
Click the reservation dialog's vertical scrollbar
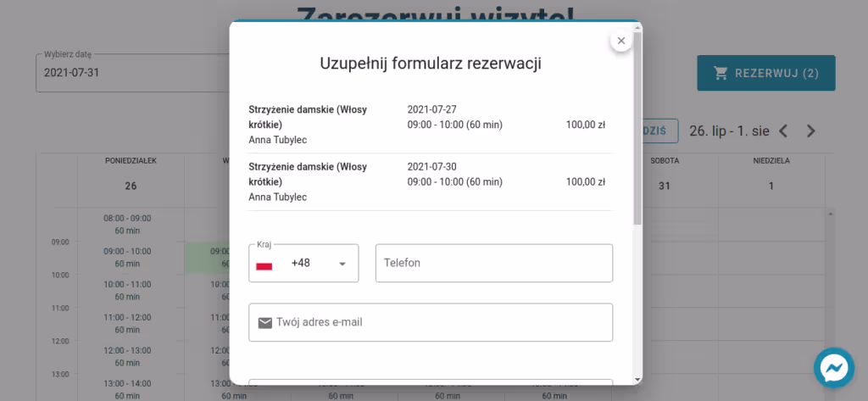(637, 127)
